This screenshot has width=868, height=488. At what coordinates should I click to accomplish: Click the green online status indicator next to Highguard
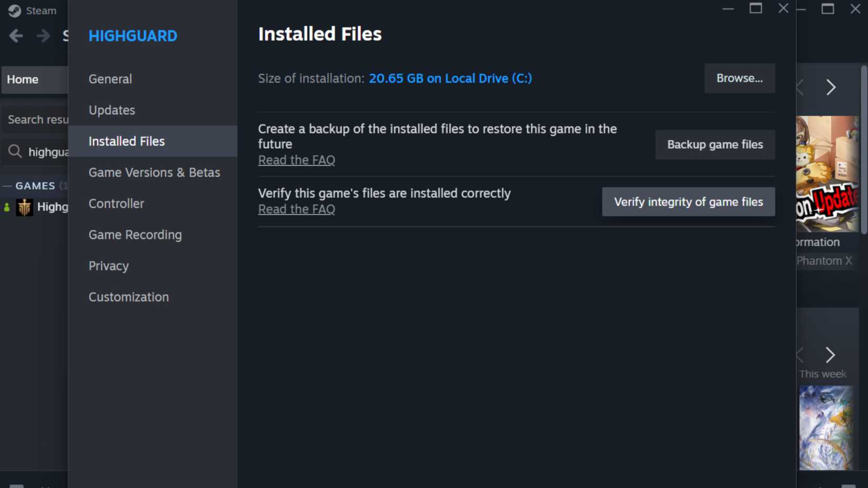coord(6,207)
